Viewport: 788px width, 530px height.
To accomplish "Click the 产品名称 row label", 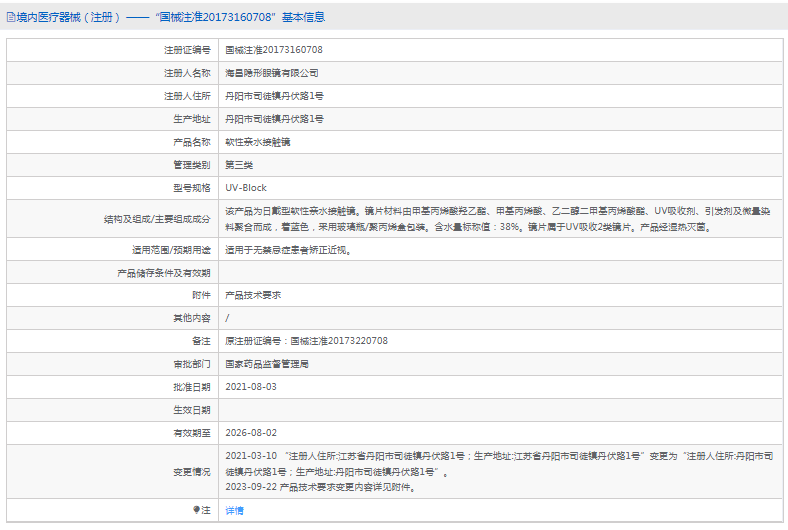I will [x=192, y=142].
